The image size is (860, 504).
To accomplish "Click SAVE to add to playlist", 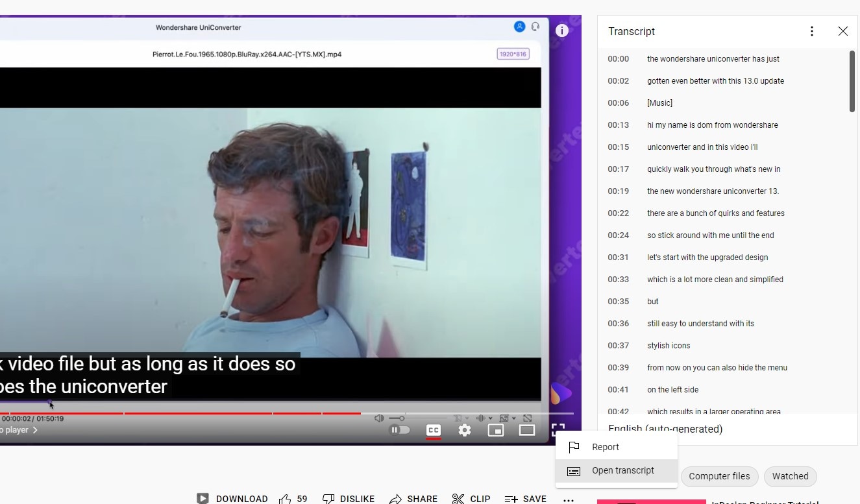I will (x=526, y=499).
